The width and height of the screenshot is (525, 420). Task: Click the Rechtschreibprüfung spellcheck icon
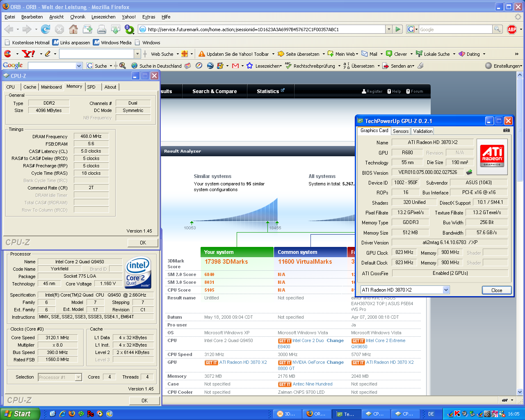tap(288, 66)
